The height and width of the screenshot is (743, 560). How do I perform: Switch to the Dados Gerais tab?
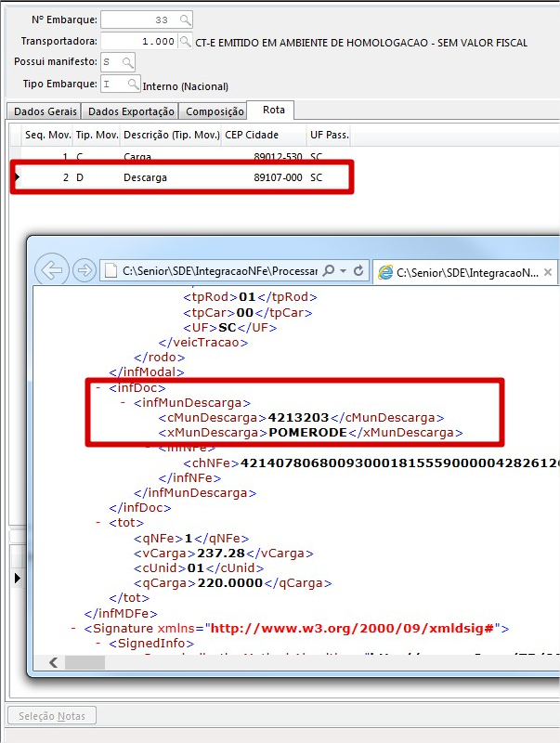(x=44, y=111)
